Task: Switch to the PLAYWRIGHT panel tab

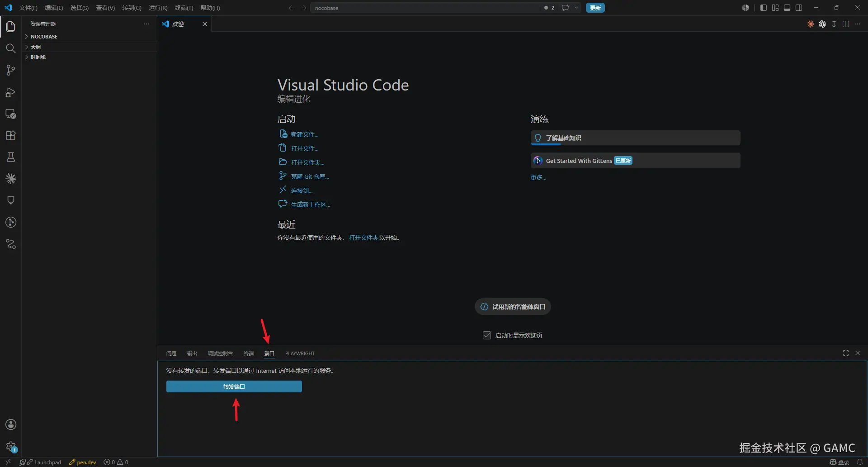Action: click(300, 353)
